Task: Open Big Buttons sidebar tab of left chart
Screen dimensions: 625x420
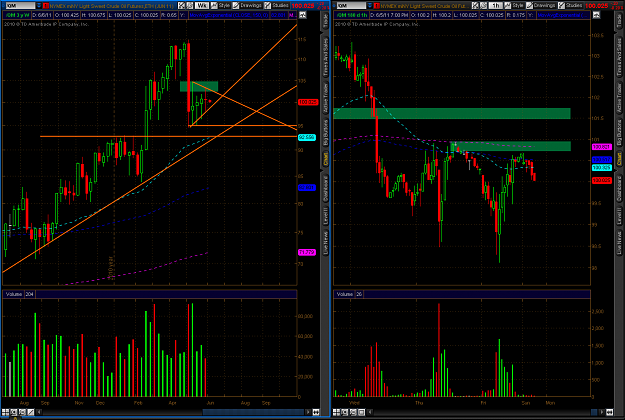Action: click(x=325, y=132)
